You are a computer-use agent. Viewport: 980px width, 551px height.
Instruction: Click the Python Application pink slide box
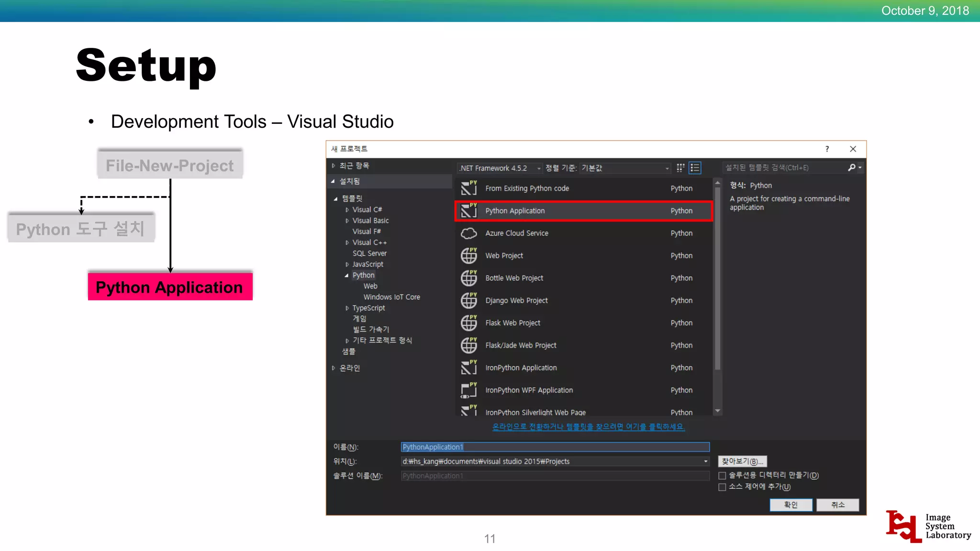pyautogui.click(x=170, y=287)
